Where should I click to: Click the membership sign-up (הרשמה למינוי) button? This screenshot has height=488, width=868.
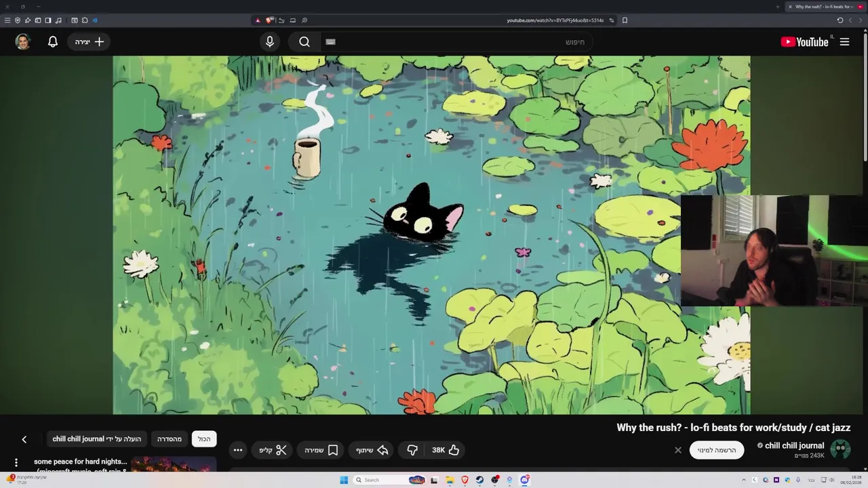[717, 450]
